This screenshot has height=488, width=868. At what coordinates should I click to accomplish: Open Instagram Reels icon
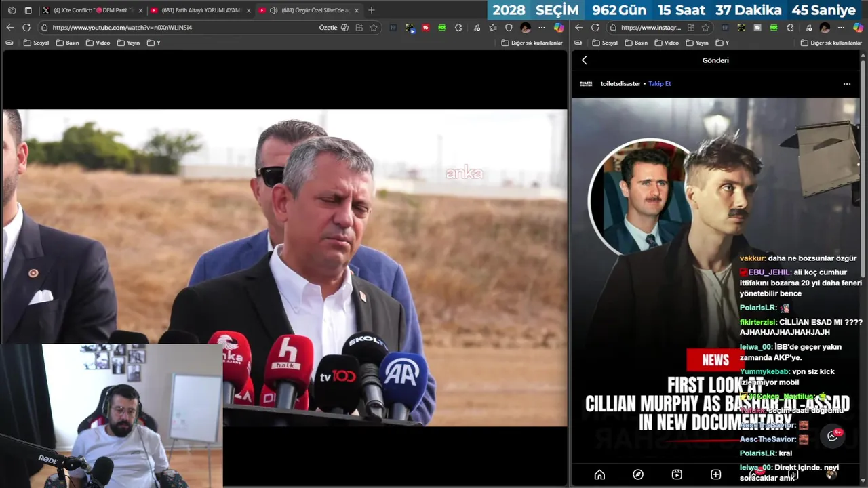coord(677,474)
